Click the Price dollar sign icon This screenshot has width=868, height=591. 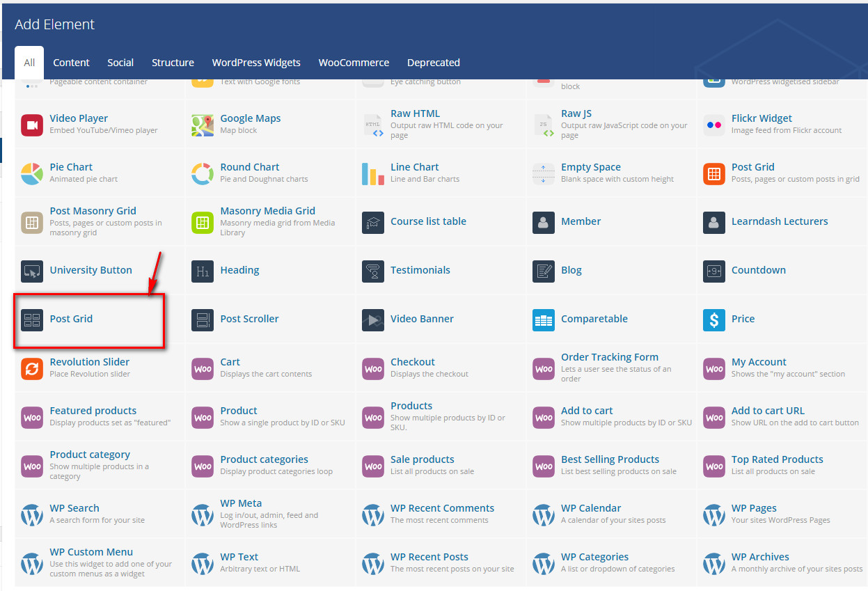click(714, 320)
